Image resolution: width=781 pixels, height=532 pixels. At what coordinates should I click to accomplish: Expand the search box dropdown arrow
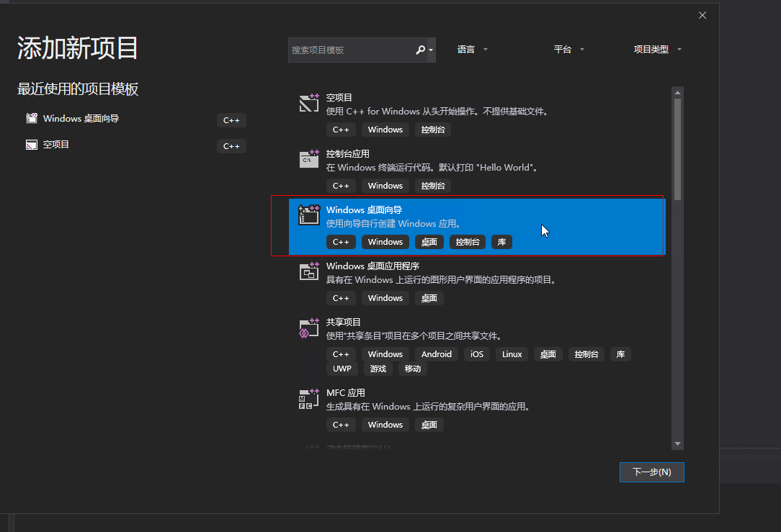pos(431,50)
